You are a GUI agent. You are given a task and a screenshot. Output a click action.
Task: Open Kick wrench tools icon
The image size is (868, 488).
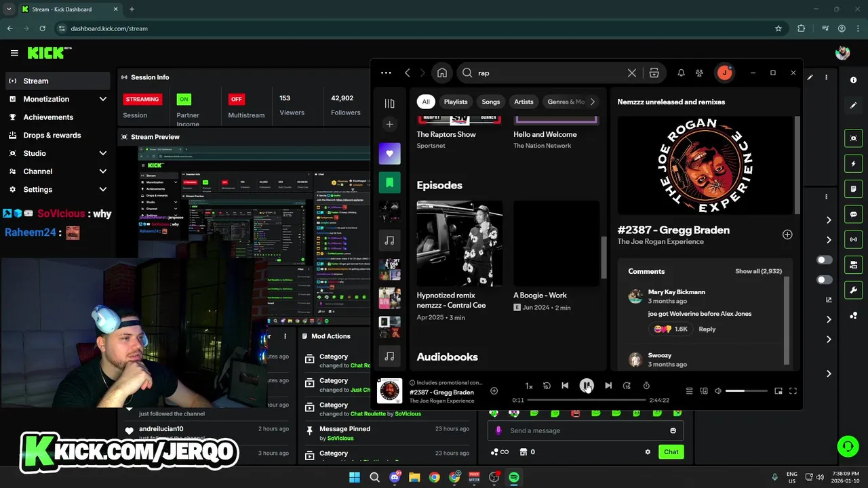coord(854,290)
